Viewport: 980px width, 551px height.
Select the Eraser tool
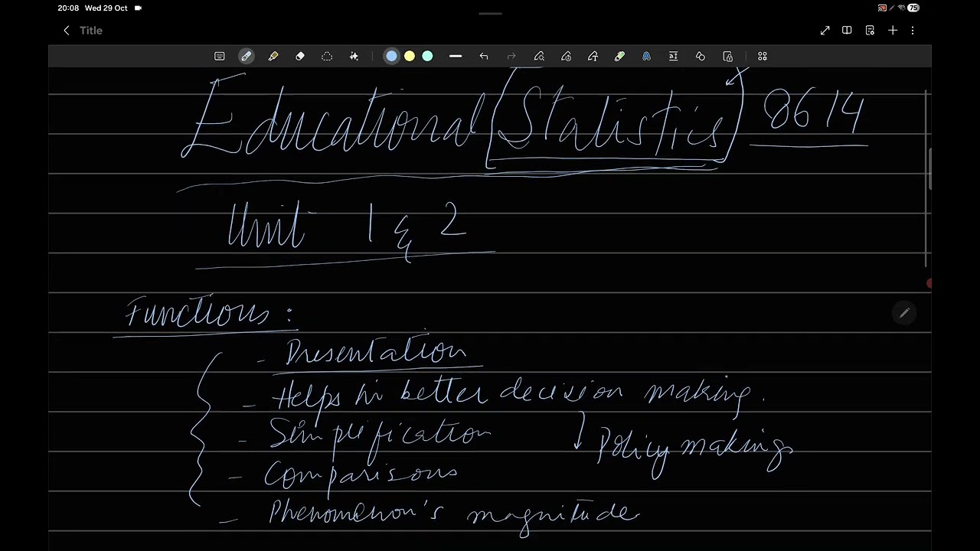[300, 56]
